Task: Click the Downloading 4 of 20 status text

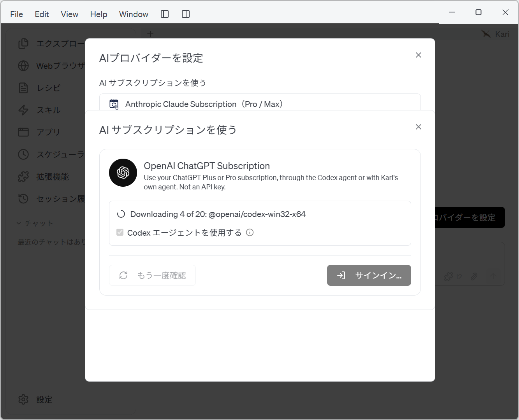Action: [x=218, y=214]
